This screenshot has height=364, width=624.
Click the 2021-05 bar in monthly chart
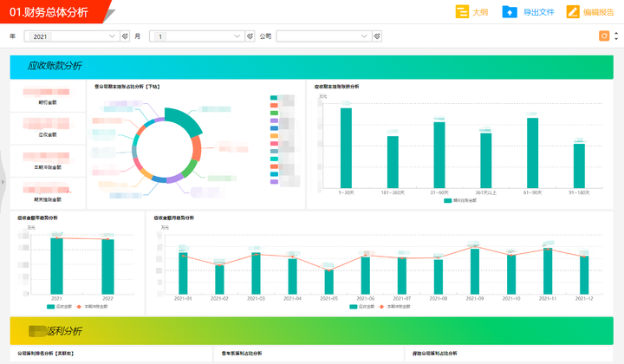pos(329,282)
